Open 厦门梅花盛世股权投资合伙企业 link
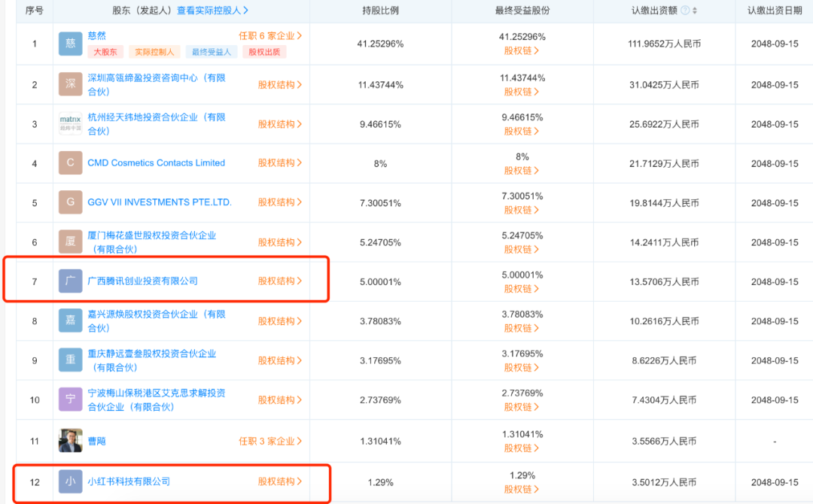This screenshot has height=504, width=813. coord(152,242)
